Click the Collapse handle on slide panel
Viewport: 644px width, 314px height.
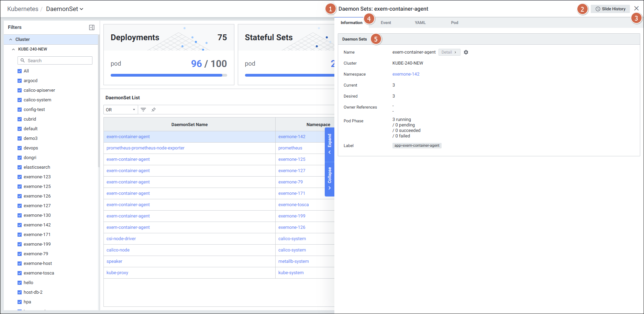point(330,179)
